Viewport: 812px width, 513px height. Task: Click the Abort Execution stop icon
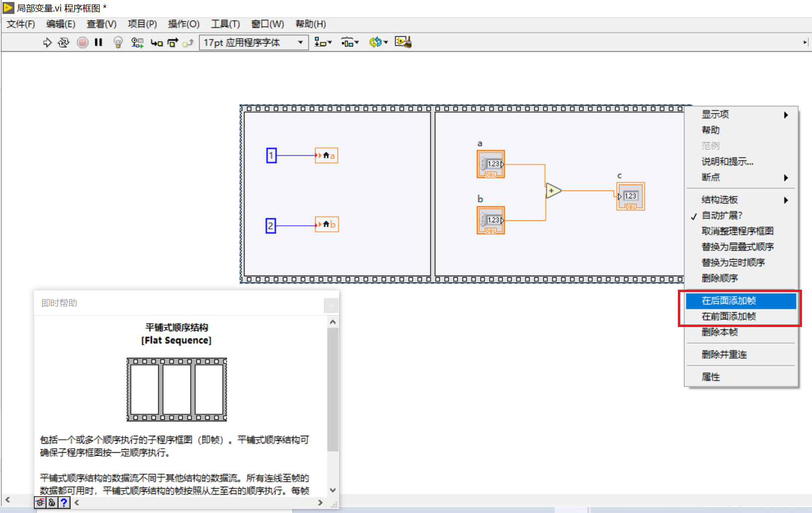82,42
